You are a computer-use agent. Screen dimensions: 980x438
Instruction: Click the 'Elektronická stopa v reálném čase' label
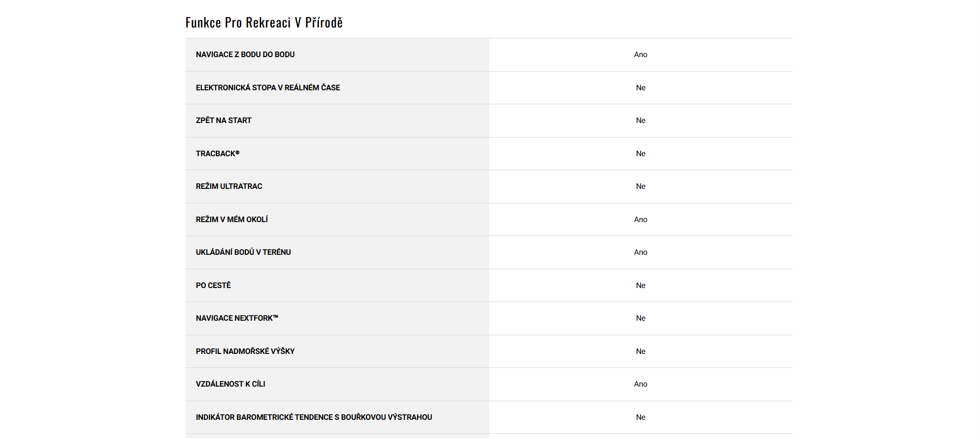click(268, 88)
